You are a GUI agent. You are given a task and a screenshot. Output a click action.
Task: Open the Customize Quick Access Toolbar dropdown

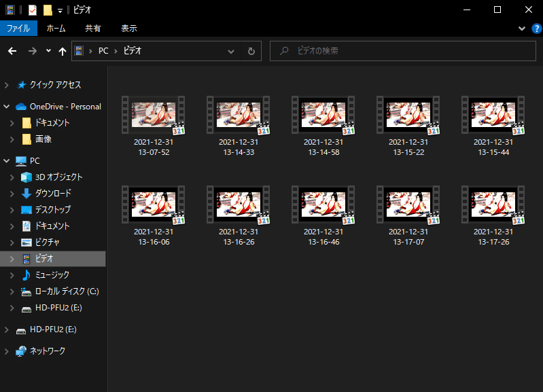click(60, 11)
